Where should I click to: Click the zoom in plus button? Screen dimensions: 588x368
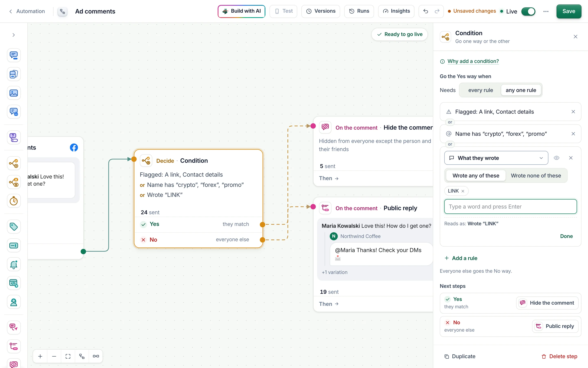click(x=40, y=356)
